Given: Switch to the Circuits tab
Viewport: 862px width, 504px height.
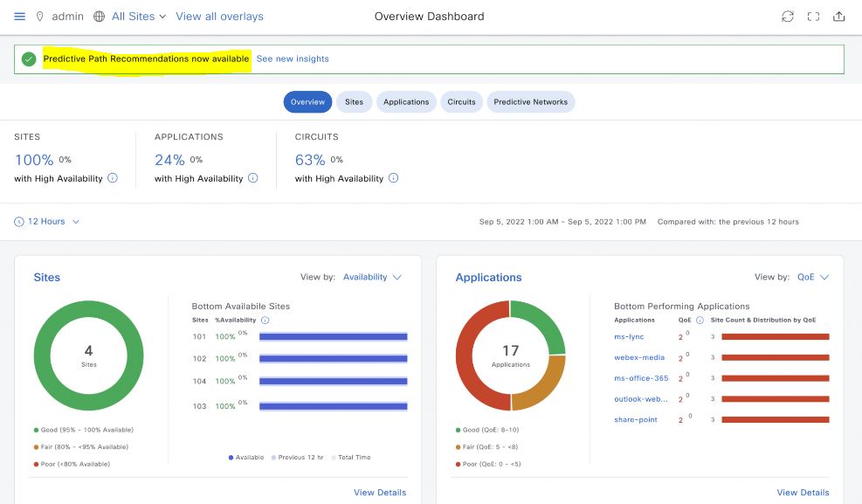Looking at the screenshot, I should point(461,102).
